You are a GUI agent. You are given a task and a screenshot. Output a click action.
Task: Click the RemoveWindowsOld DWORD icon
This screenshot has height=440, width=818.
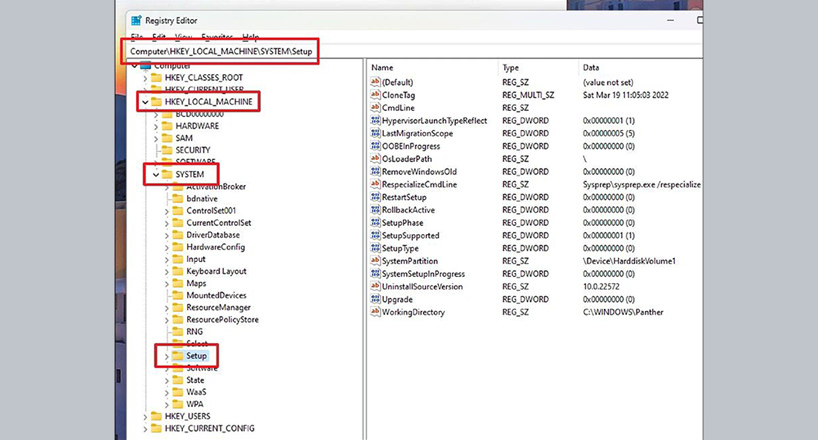[375, 171]
